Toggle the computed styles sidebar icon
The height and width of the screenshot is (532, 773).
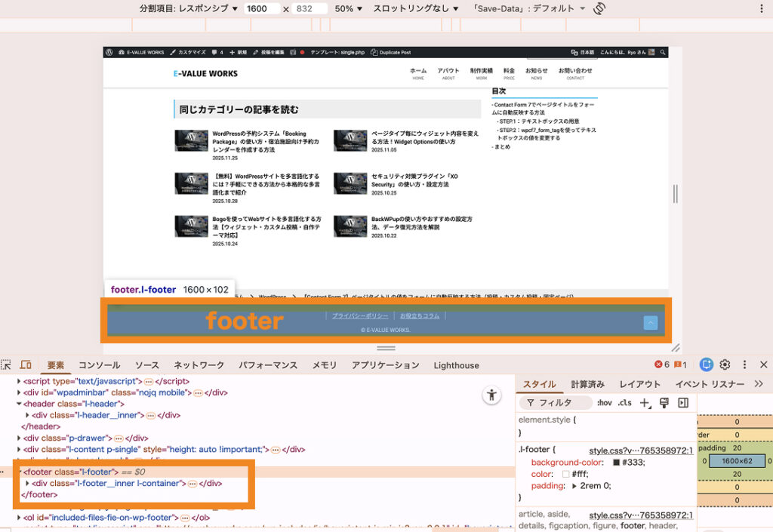(x=683, y=403)
